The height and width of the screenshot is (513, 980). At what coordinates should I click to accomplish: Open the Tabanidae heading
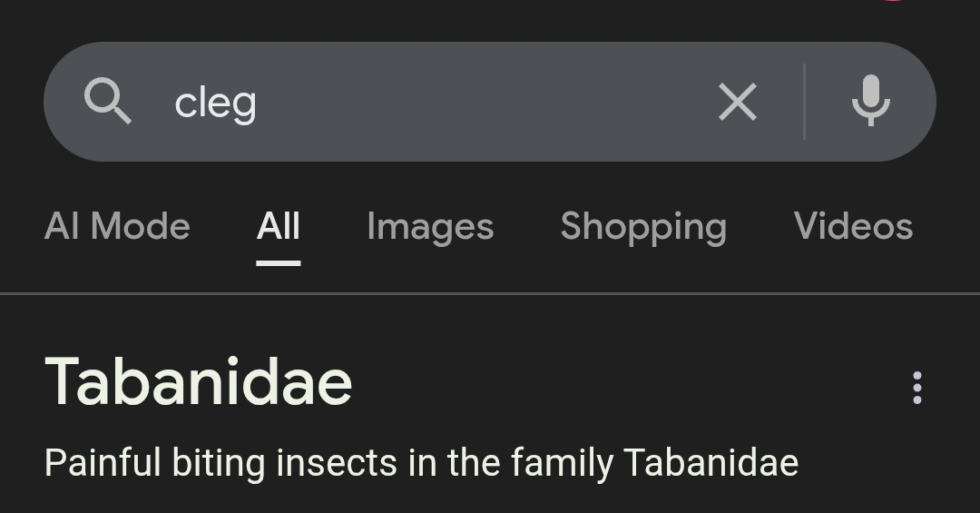pos(199,381)
